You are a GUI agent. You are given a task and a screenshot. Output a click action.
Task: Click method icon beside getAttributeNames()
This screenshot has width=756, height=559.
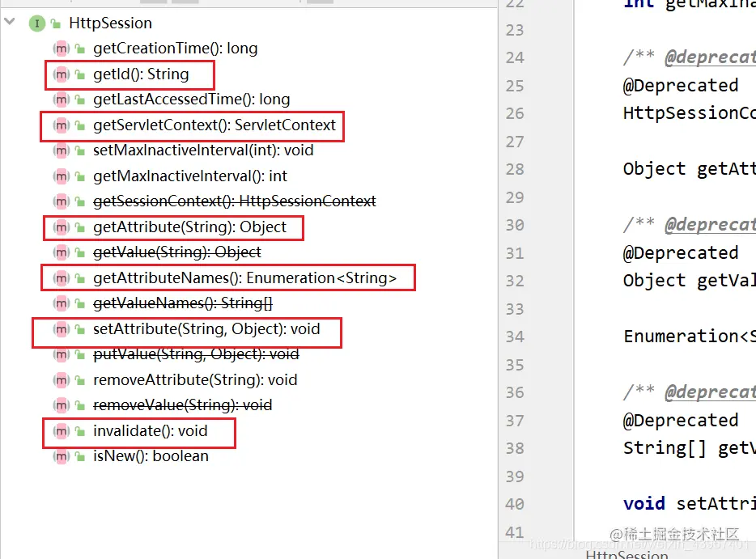[x=61, y=278]
